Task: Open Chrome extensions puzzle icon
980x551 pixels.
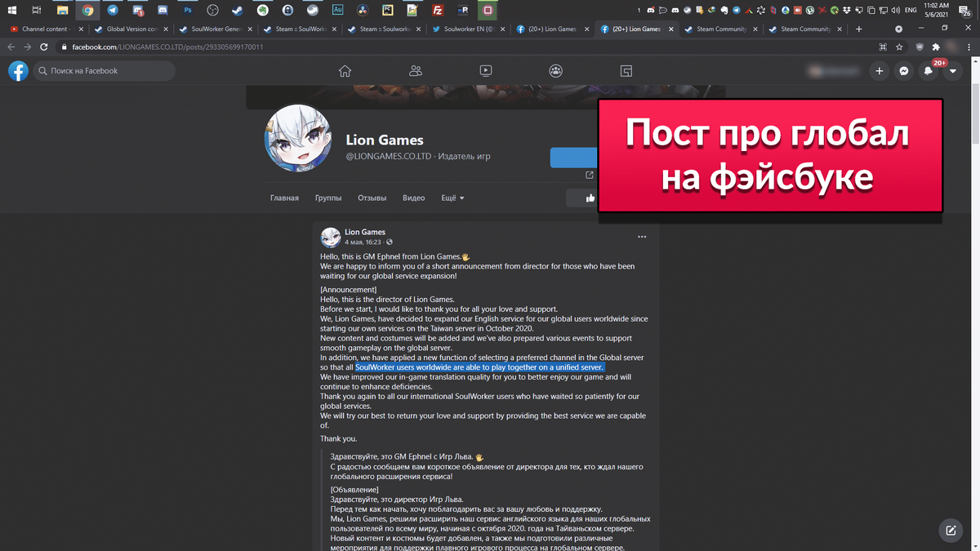Action: click(x=935, y=47)
